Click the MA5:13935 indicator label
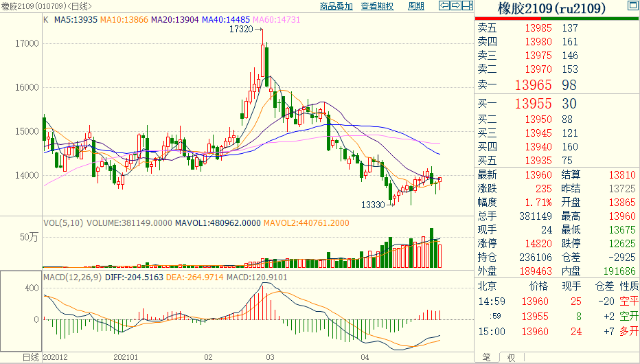The width and height of the screenshot is (640, 364). coord(76,20)
